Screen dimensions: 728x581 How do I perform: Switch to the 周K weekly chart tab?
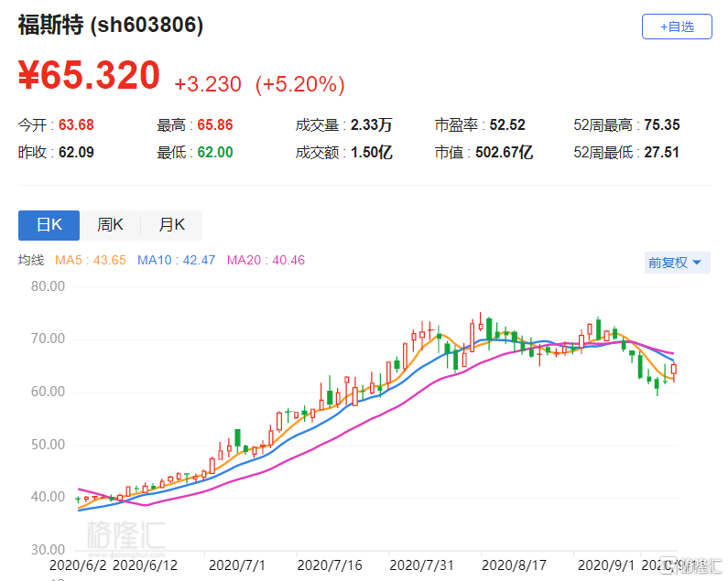[110, 225]
